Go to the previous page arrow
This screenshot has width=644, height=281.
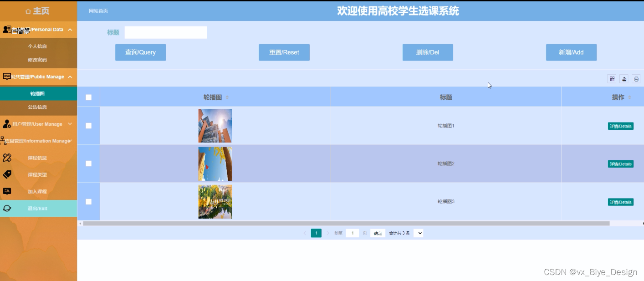coord(305,233)
